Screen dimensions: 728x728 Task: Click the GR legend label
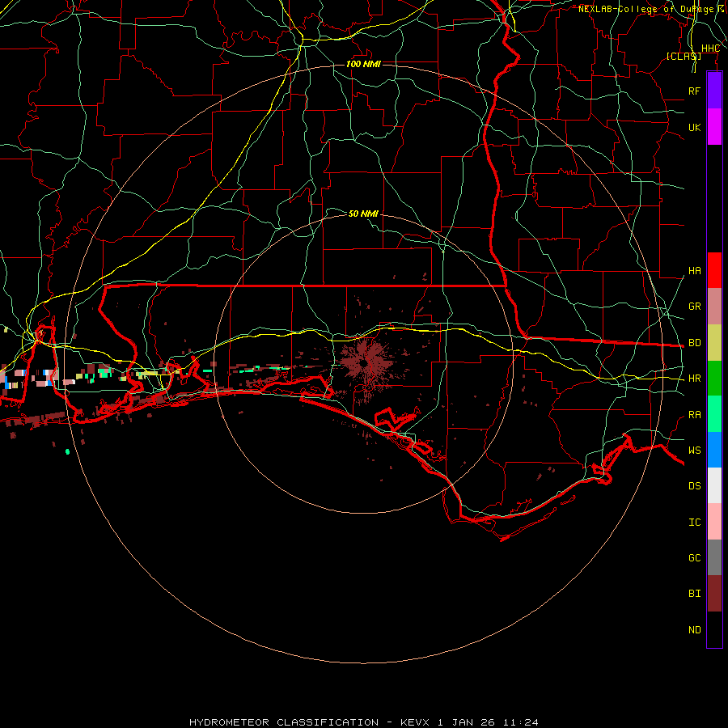tap(694, 307)
